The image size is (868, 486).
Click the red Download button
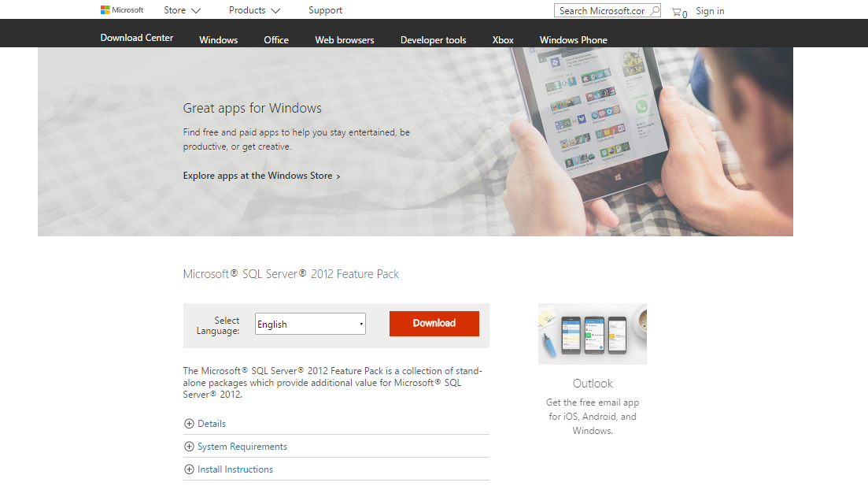coord(434,324)
